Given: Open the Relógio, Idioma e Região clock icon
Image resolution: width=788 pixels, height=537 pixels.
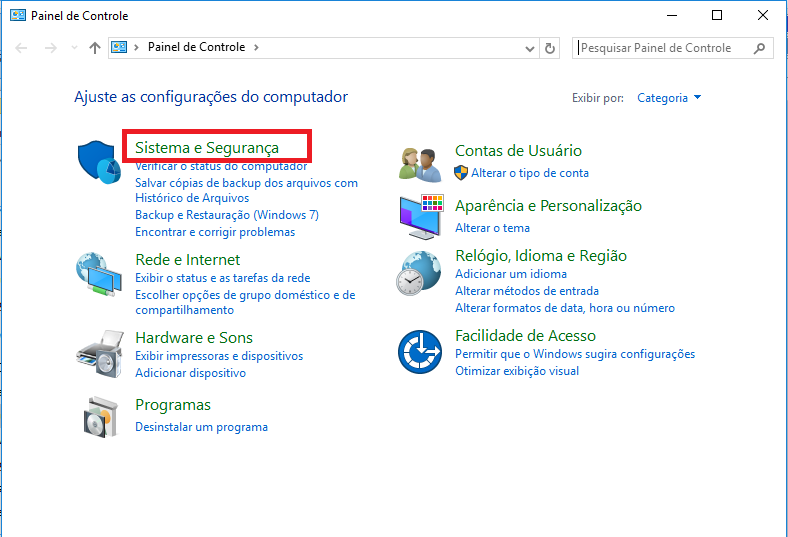Looking at the screenshot, I should [x=418, y=273].
